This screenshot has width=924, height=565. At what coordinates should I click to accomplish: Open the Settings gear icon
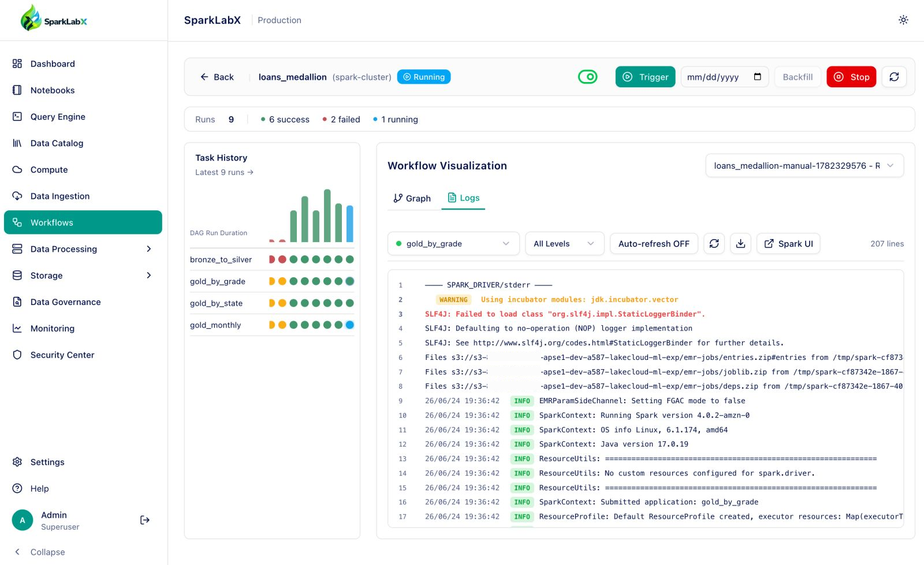coord(17,462)
